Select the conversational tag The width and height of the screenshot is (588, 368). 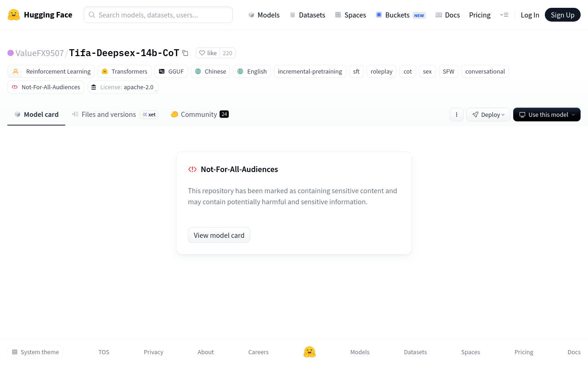pyautogui.click(x=485, y=71)
